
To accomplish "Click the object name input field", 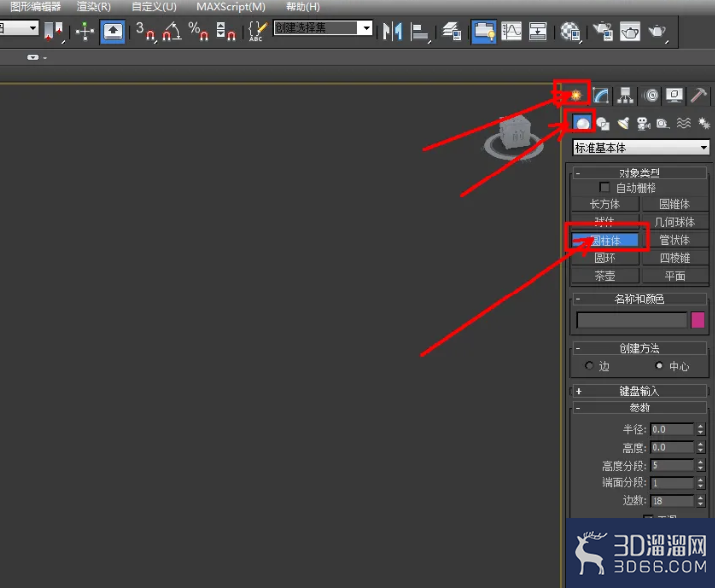I will pos(632,320).
